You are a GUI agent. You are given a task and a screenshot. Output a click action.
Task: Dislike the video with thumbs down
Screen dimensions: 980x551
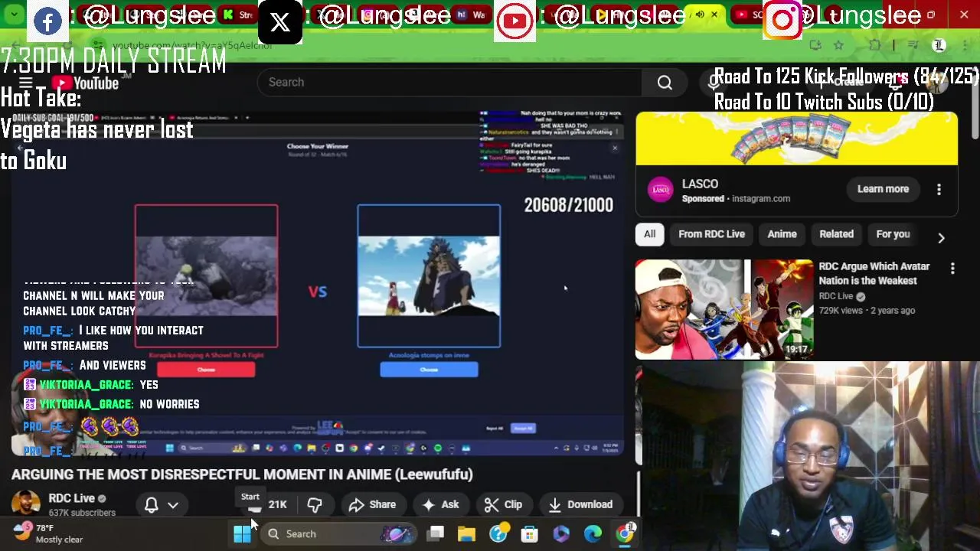[x=315, y=504]
